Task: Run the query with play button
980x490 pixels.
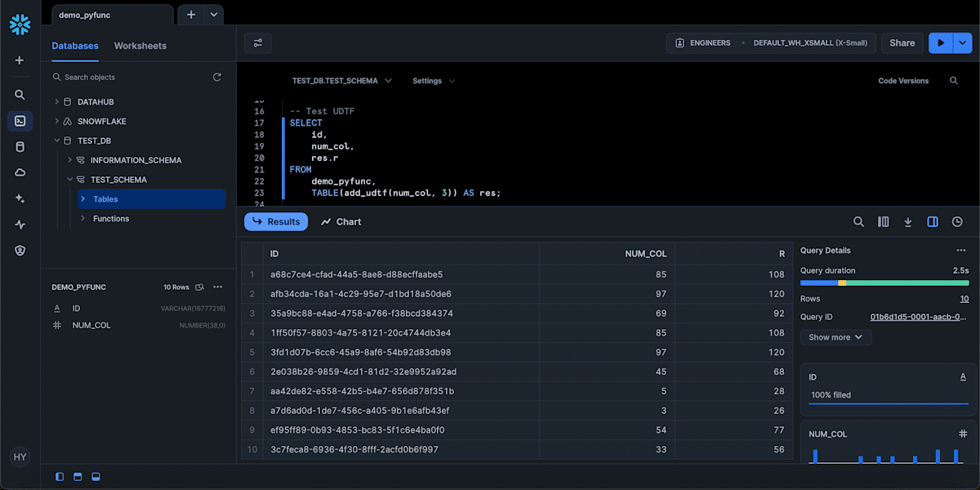Action: pyautogui.click(x=941, y=43)
